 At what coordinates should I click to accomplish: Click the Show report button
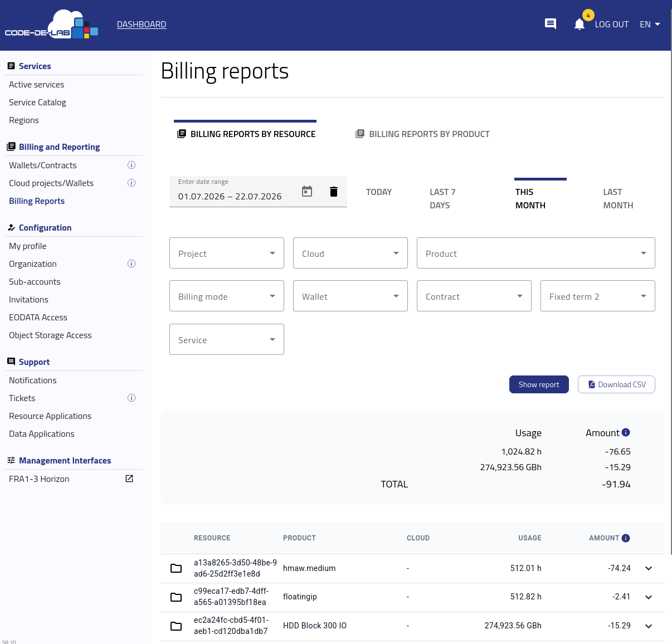point(539,384)
